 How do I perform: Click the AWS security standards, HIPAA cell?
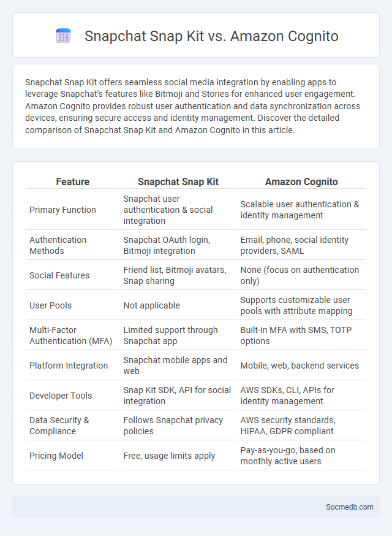point(301,426)
